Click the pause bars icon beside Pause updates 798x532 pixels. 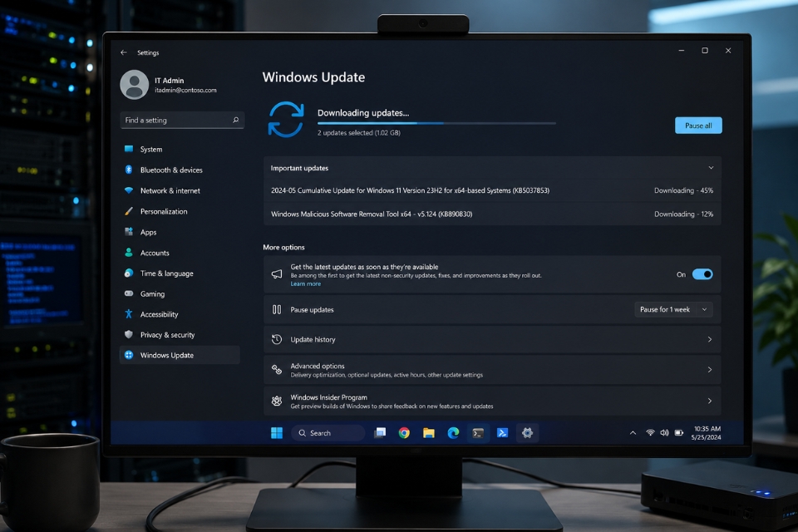[276, 309]
